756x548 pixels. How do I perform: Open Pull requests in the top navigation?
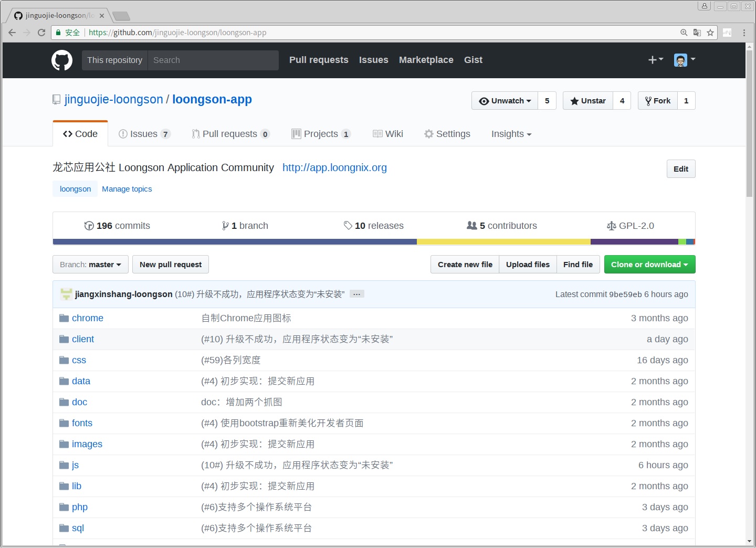[319, 60]
